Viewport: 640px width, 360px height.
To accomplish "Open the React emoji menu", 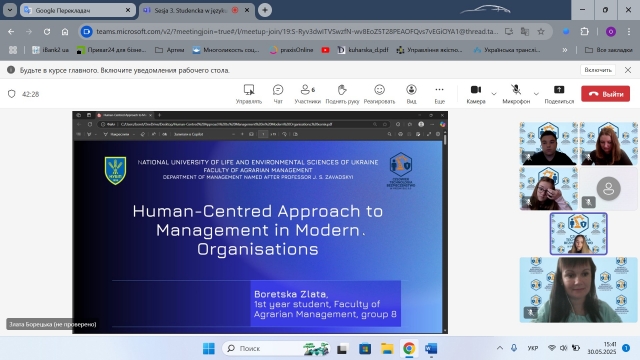I will pyautogui.click(x=379, y=94).
